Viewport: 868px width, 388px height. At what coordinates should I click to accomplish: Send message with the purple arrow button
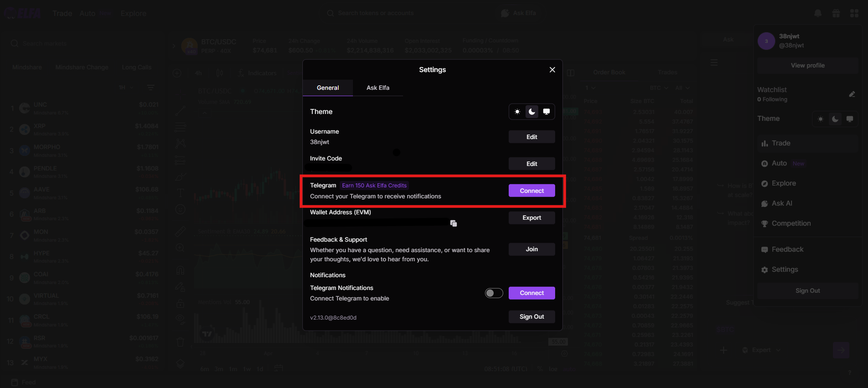[841, 350]
